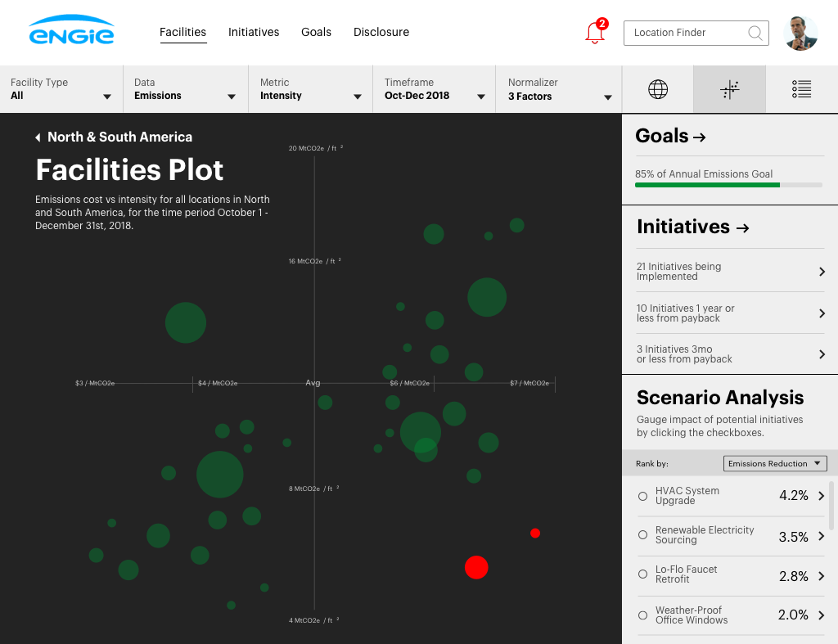Select the scatter plot view icon

click(728, 89)
